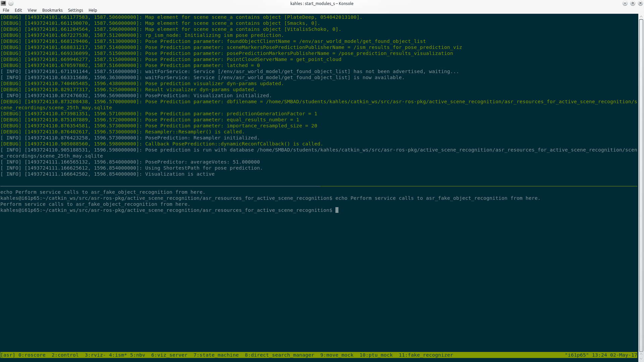The width and height of the screenshot is (644, 362).
Task: Open the Edit menu
Action: point(18,10)
